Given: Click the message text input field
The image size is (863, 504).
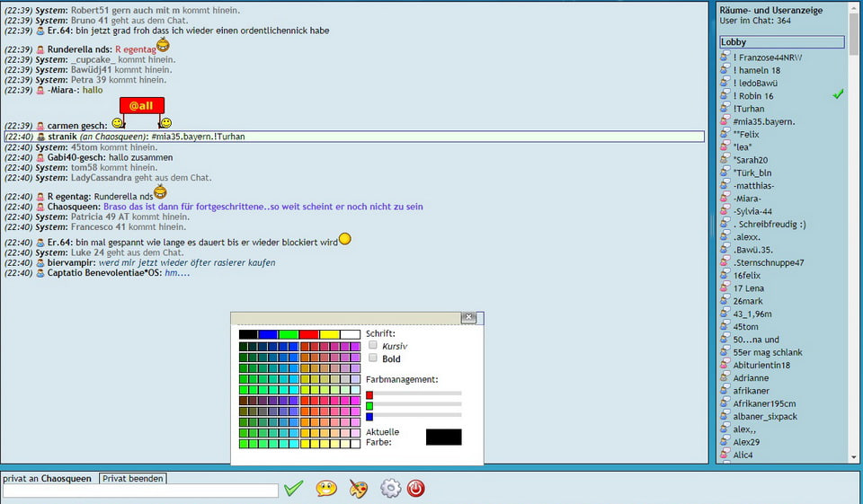Looking at the screenshot, I should [x=140, y=491].
